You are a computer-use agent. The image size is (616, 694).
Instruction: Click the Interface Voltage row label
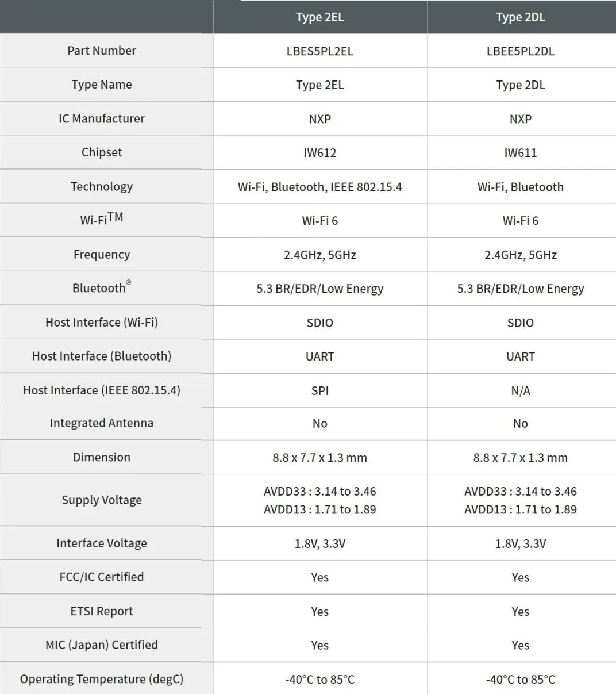tap(102, 543)
